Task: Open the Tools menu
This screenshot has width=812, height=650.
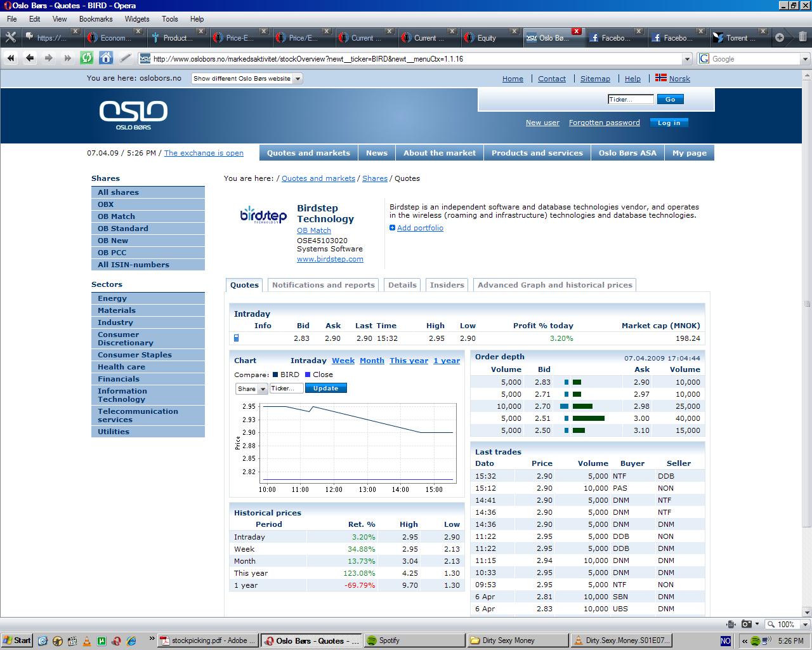Action: pos(169,19)
